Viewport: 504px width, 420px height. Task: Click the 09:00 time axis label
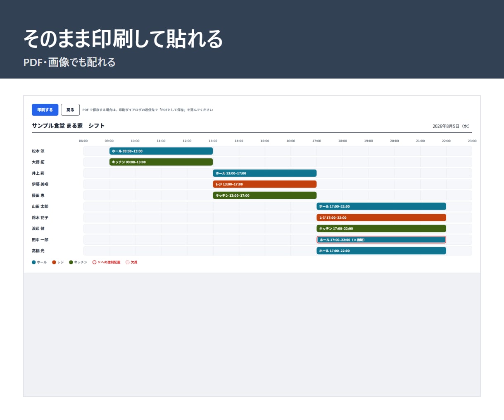[x=109, y=141]
